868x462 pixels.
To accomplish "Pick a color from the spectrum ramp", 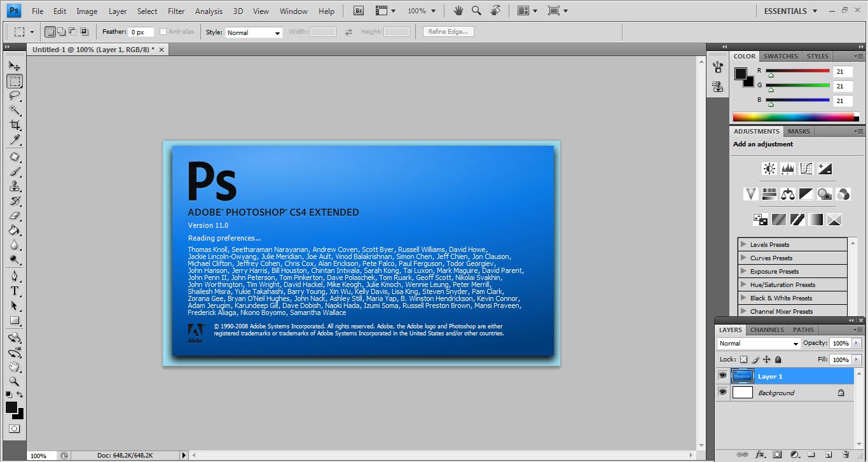I will point(796,117).
